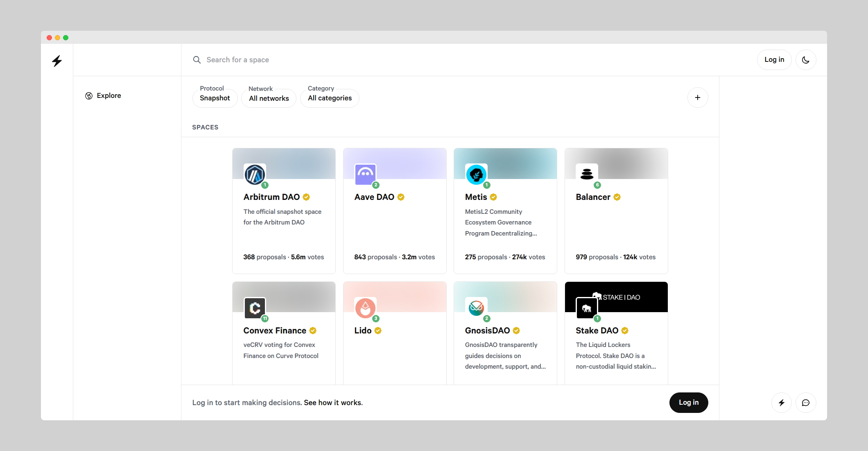The height and width of the screenshot is (451, 868).
Task: Click the verified badge beside Aave DAO
Action: pyautogui.click(x=401, y=197)
